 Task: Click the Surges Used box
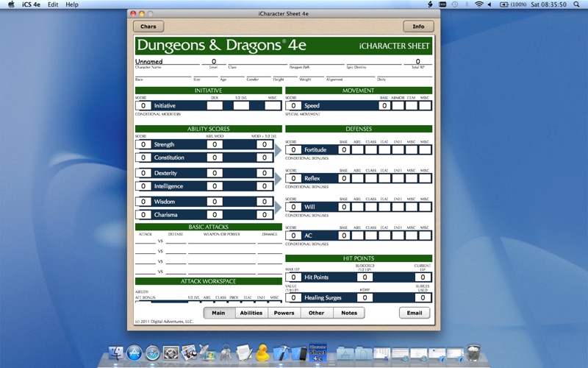pyautogui.click(x=423, y=298)
